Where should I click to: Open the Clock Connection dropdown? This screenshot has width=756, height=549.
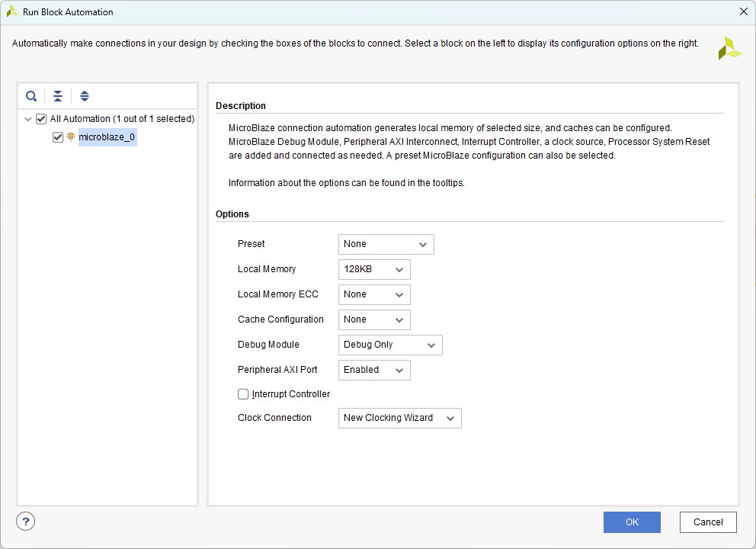[x=399, y=418]
